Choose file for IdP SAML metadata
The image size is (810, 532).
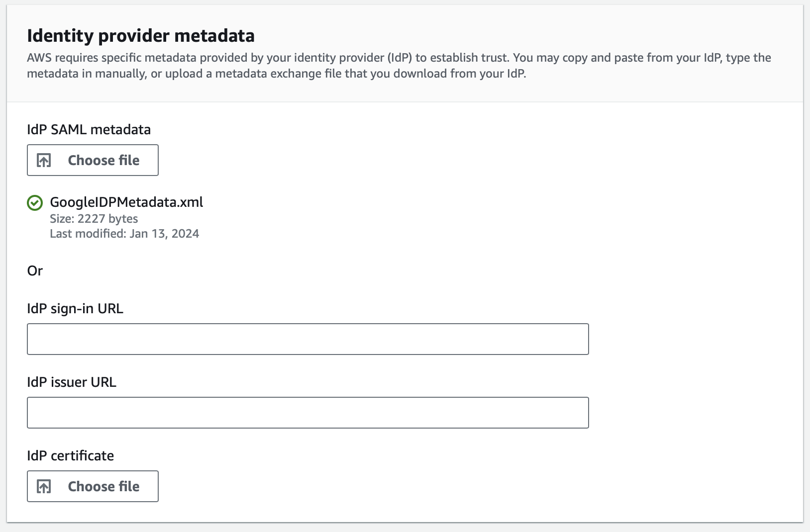93,160
